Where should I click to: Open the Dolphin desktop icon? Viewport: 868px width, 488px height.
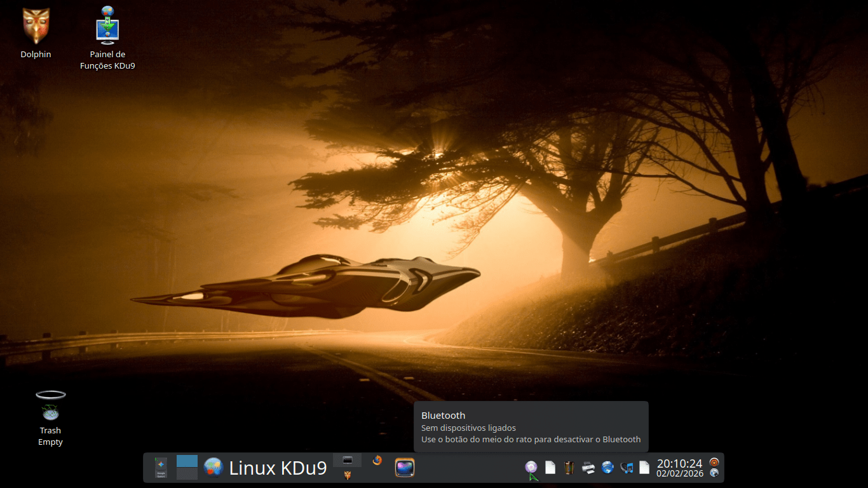tap(36, 27)
